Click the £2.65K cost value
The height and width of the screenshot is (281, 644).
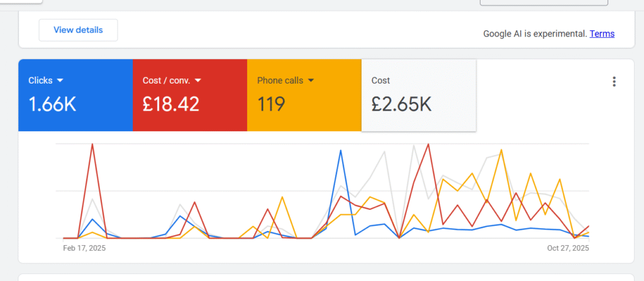point(401,104)
